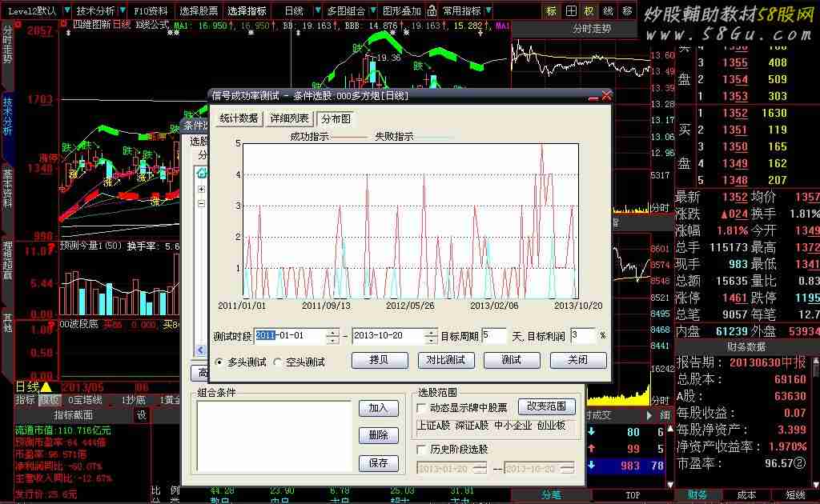Select the 分布图 tab
This screenshot has width=820, height=504.
[x=336, y=119]
